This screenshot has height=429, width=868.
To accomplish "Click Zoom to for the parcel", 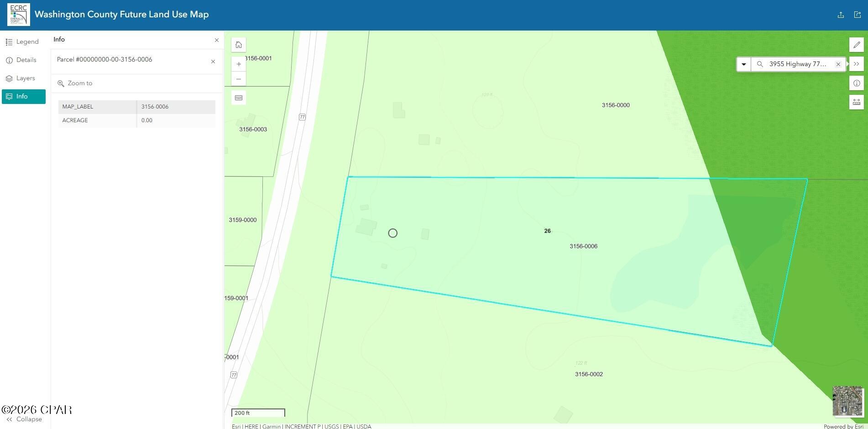I will tap(75, 83).
